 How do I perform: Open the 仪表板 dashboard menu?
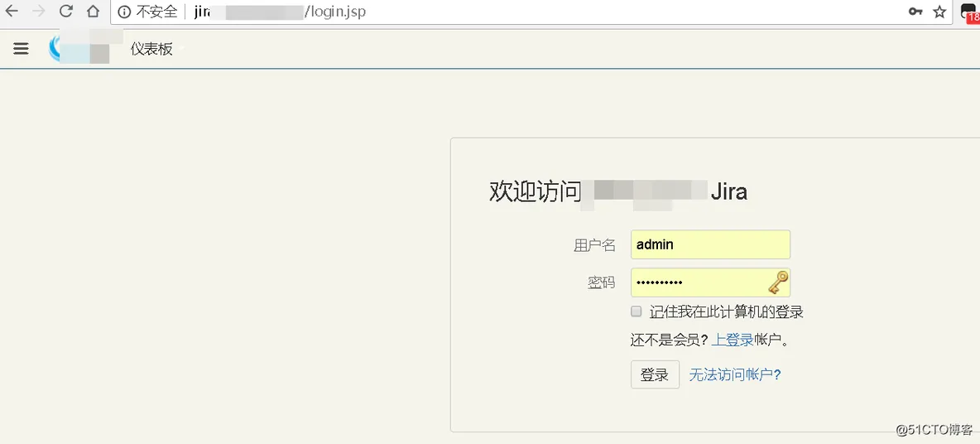151,50
